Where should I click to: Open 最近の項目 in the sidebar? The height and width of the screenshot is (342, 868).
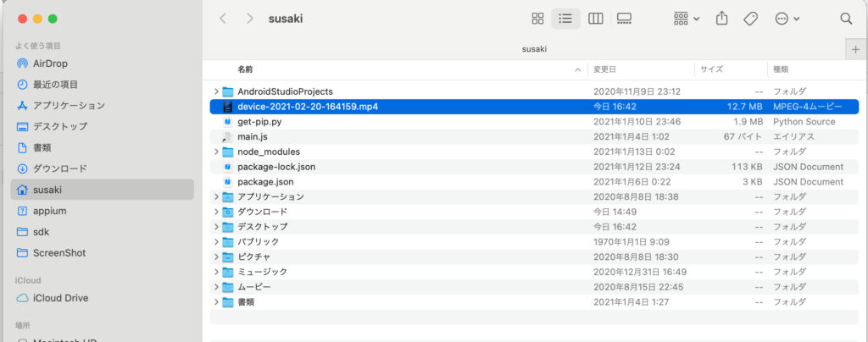[103, 85]
